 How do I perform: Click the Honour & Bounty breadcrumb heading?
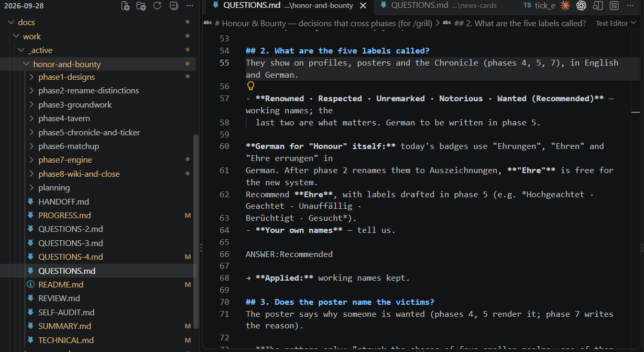click(318, 23)
